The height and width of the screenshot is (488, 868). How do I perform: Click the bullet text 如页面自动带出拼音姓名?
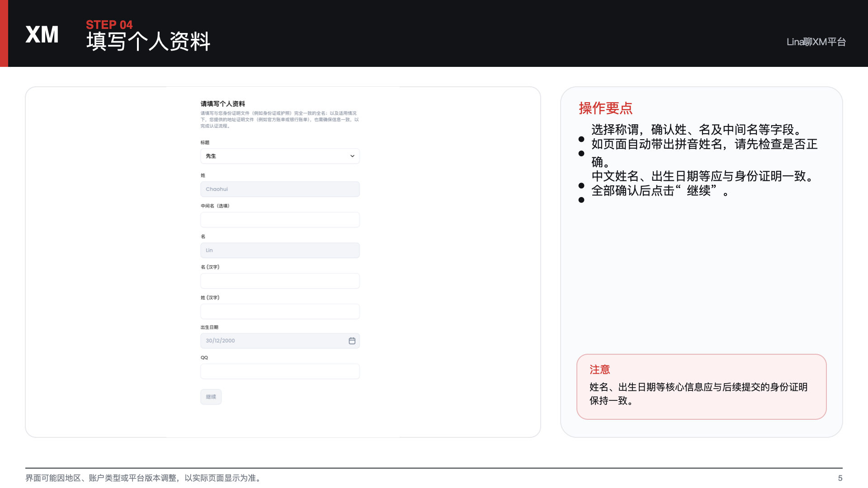point(704,152)
